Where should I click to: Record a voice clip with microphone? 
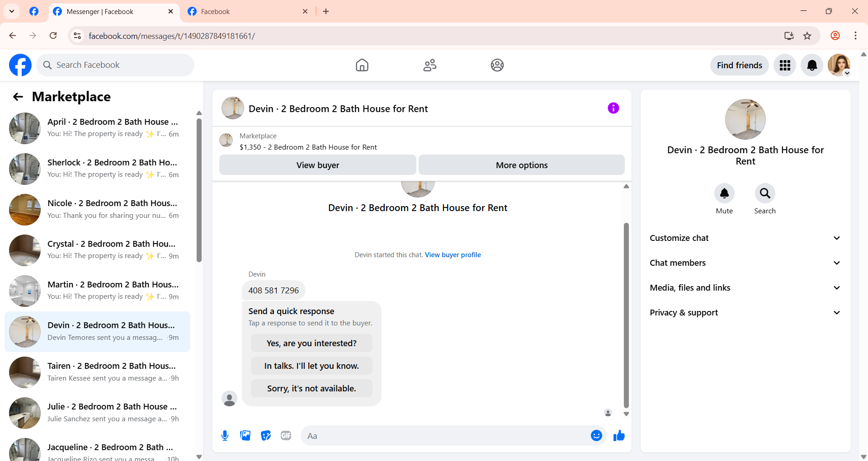click(x=225, y=436)
